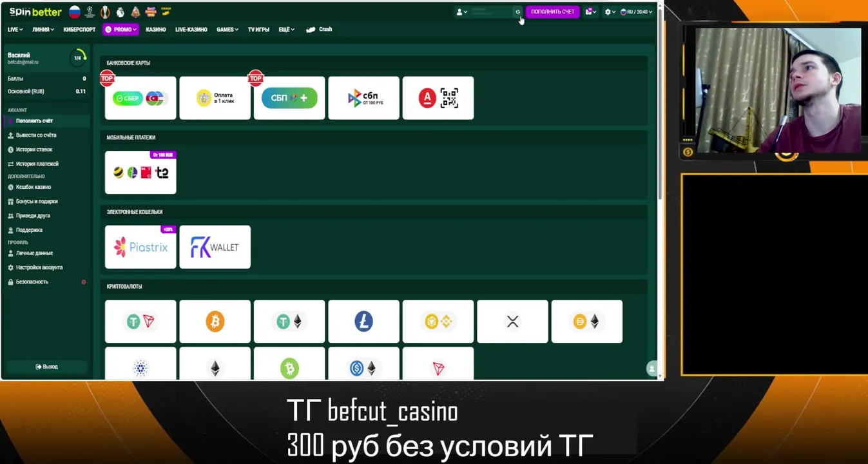868x464 pixels.
Task: Expand the ЕЩЁ menu
Action: [287, 30]
